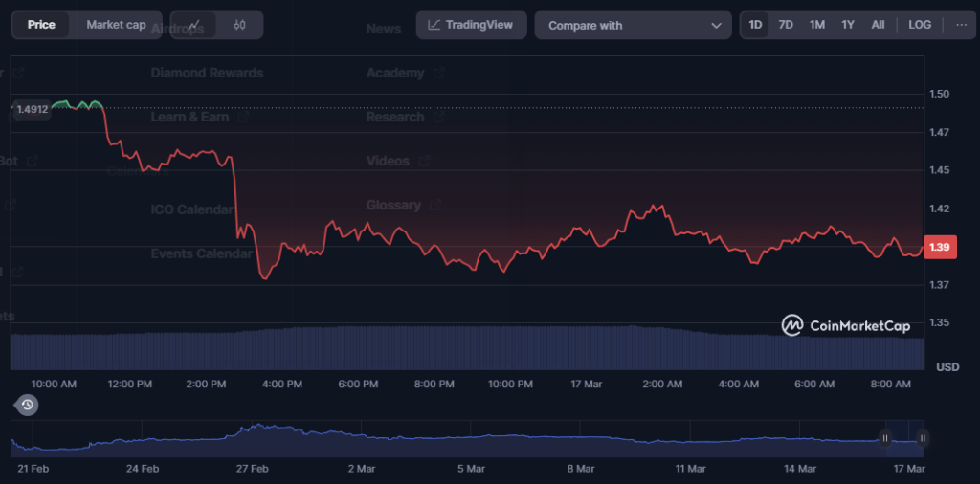The width and height of the screenshot is (980, 484).
Task: Click the mini timeline navigator near 27 Feb
Action: point(253,438)
